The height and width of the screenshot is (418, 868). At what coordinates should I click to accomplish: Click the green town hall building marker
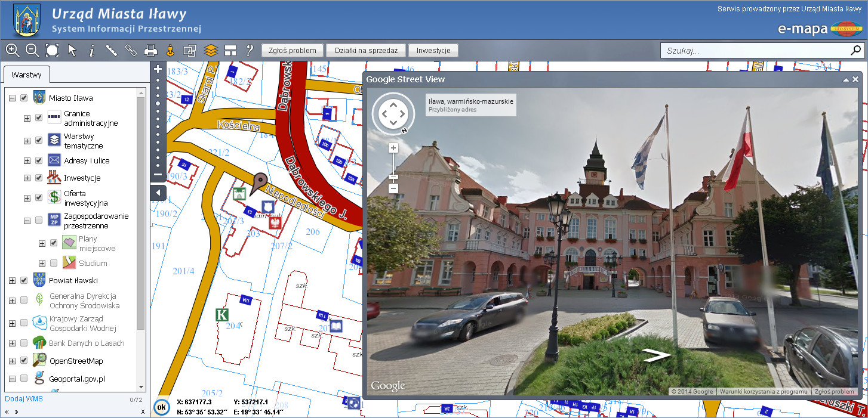[239, 193]
